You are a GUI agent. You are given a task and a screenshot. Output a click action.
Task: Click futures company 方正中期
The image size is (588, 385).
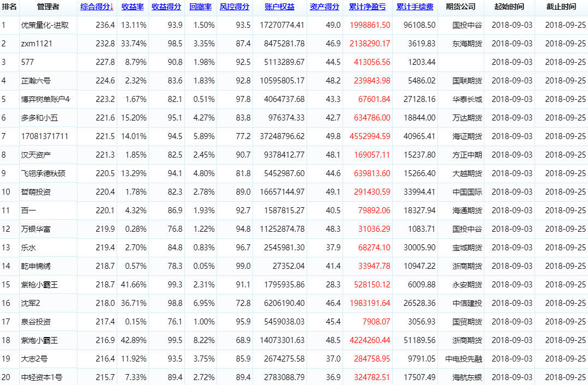467,155
